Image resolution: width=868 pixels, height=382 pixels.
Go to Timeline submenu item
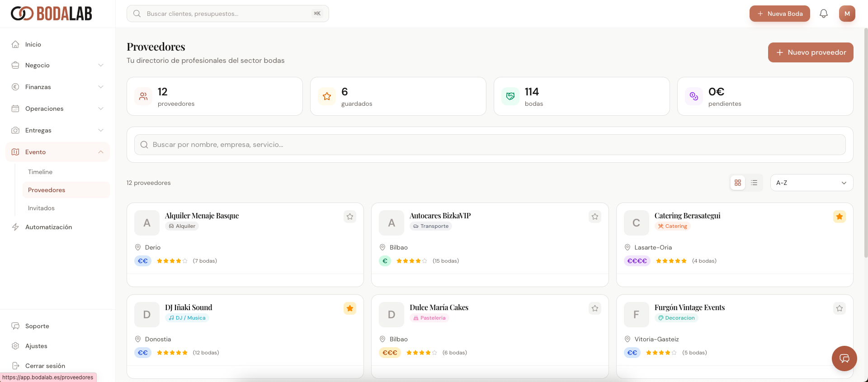click(40, 172)
